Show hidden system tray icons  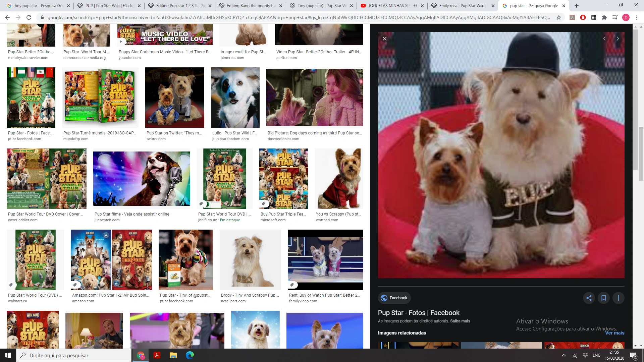point(564,355)
